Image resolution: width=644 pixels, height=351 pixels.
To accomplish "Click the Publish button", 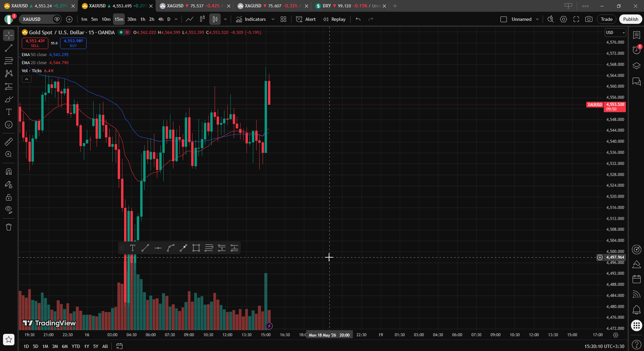I will [x=631, y=19].
